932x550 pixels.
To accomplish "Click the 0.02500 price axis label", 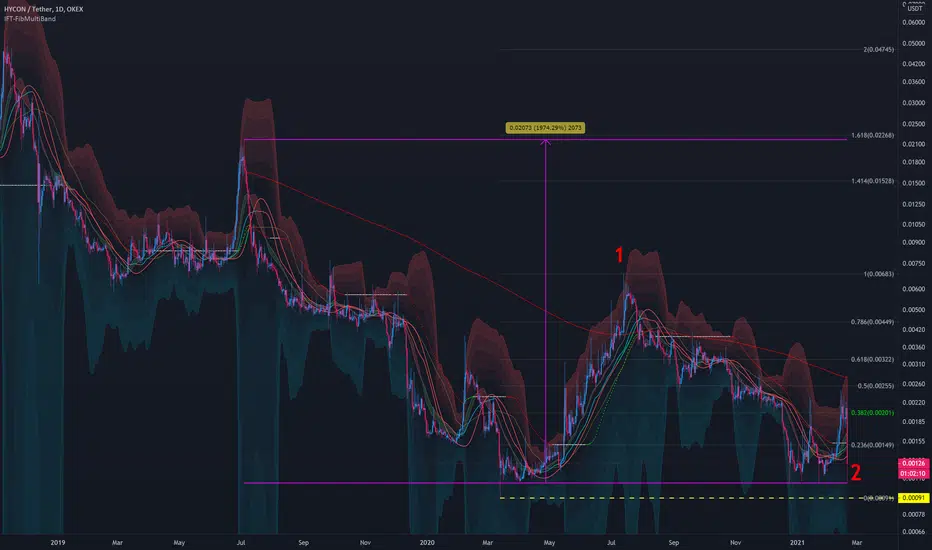I will [914, 124].
